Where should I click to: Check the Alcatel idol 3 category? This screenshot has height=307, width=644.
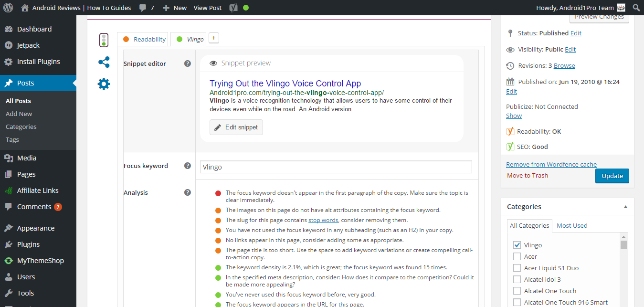(517, 279)
